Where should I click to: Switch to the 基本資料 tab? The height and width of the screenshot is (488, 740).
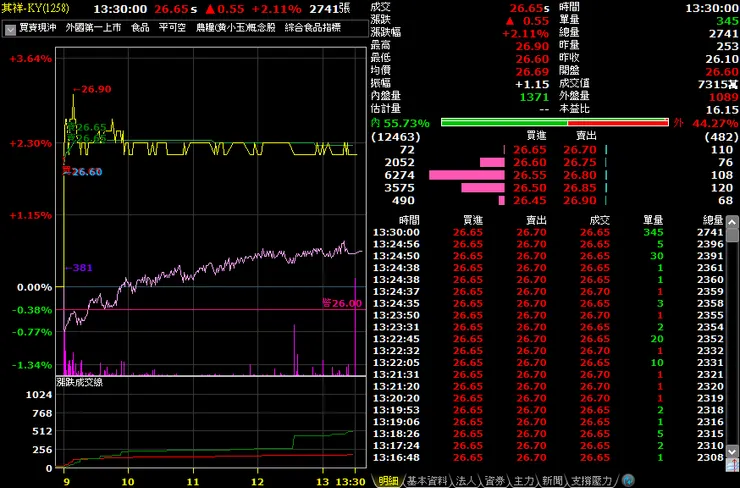pos(427,481)
